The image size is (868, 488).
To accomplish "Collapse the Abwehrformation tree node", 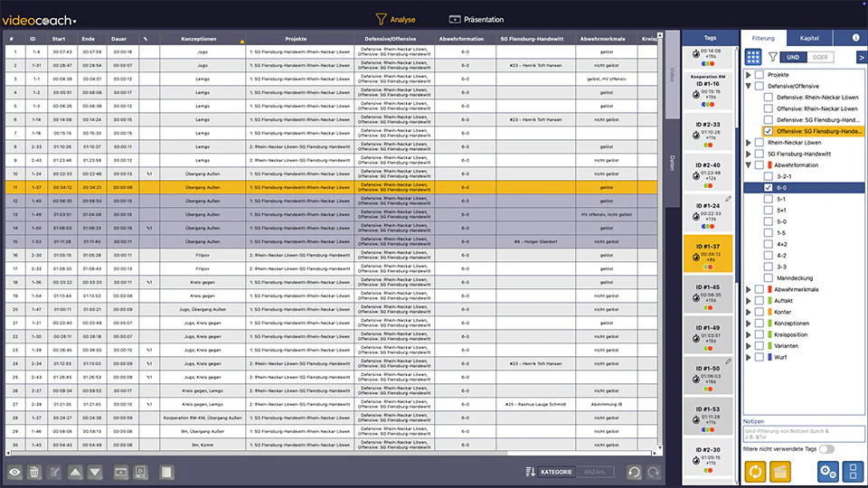I will 749,164.
